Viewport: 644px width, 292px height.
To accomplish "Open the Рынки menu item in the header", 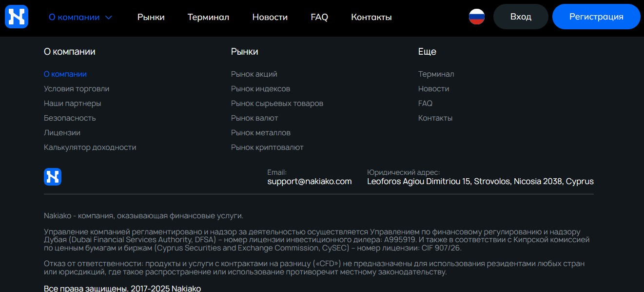I will point(151,17).
